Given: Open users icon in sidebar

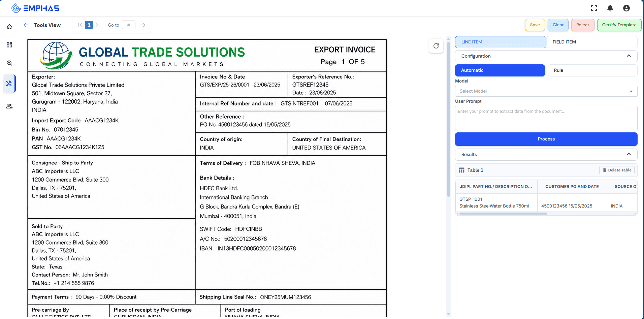Looking at the screenshot, I should click(9, 106).
